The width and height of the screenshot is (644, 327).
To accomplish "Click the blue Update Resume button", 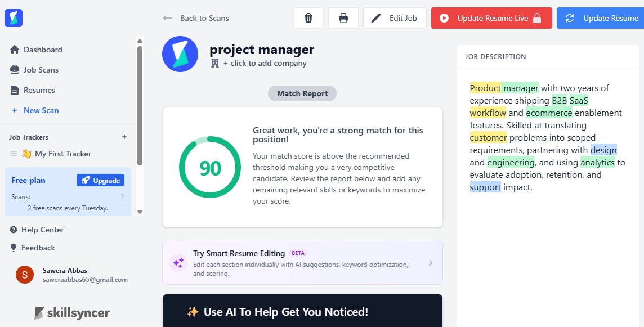I will tap(601, 18).
